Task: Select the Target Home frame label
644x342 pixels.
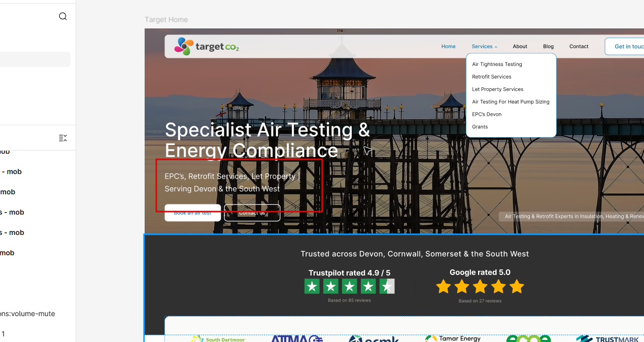Action: point(166,20)
